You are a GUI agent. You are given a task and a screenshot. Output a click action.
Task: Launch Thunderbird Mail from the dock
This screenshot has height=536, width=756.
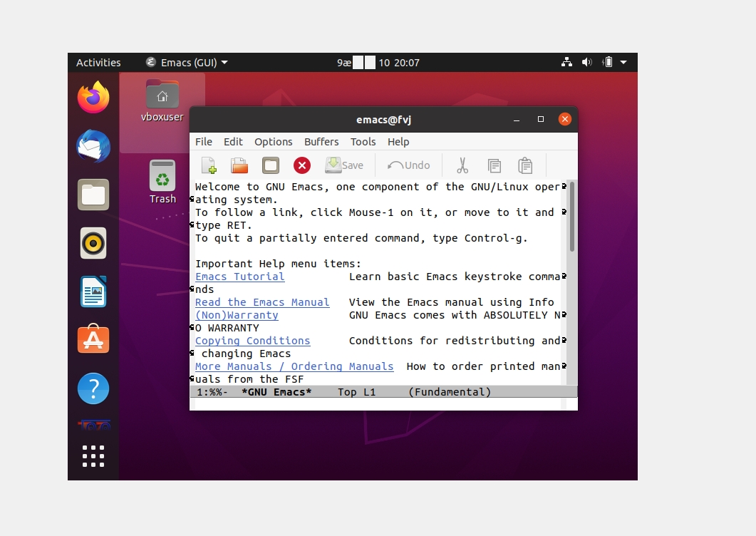93,146
